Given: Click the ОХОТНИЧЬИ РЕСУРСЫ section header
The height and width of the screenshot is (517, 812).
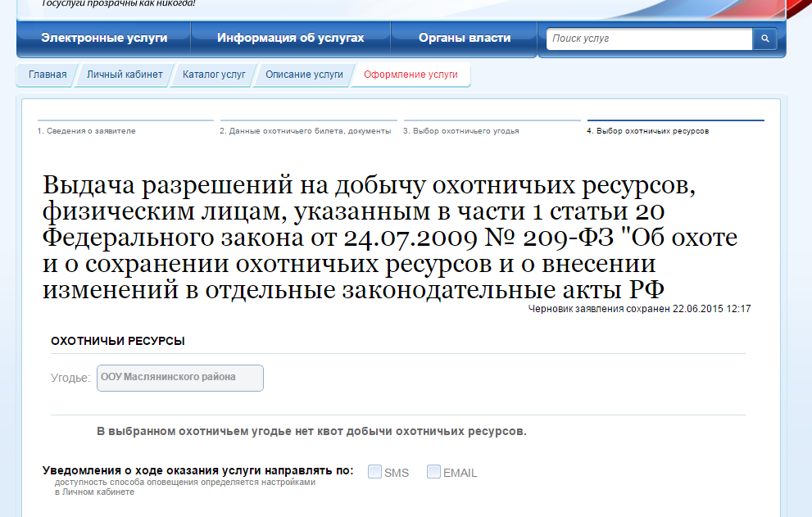Looking at the screenshot, I should coord(117,341).
